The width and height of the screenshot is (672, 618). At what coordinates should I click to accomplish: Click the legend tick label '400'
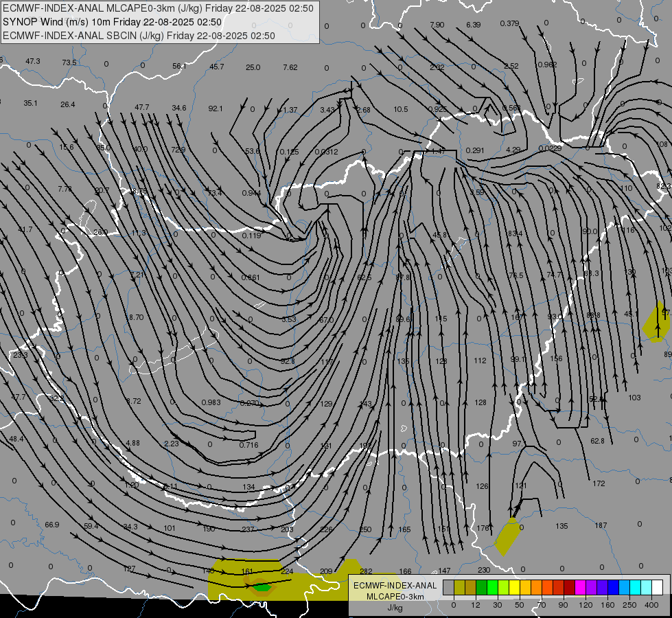651,605
